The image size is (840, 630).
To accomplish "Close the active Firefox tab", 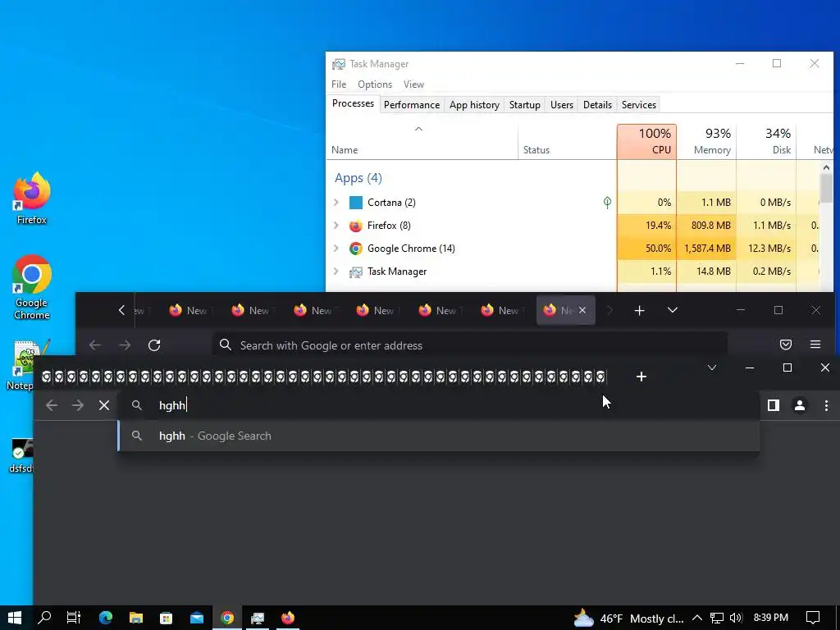I will click(x=582, y=310).
